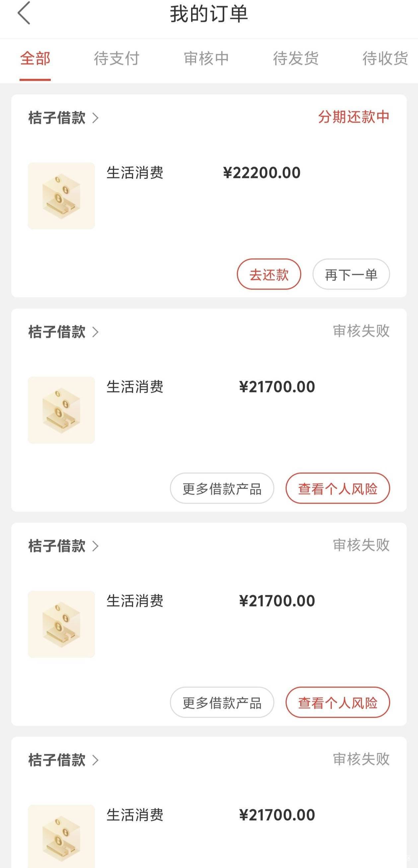Open the second order's coin thumbnail
The height and width of the screenshot is (868, 418).
click(x=61, y=410)
